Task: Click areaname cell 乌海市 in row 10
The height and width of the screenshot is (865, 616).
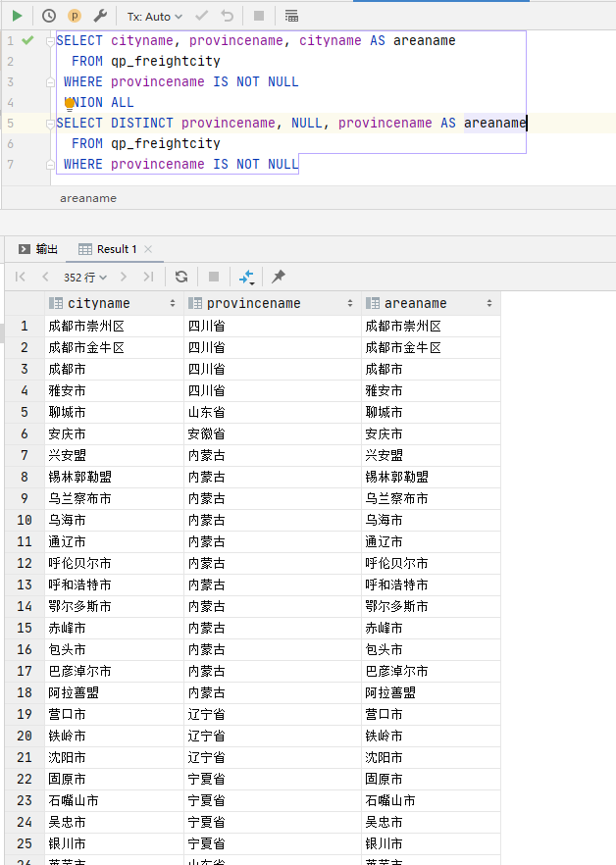Action: click(x=431, y=520)
